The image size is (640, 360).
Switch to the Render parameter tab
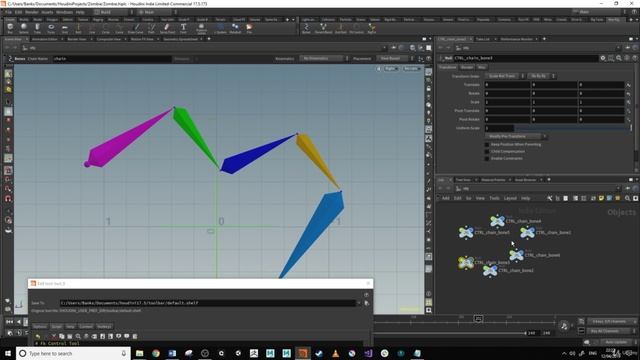click(x=467, y=67)
